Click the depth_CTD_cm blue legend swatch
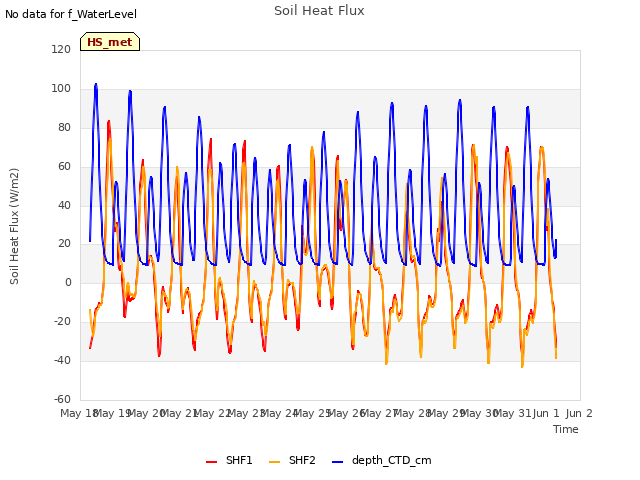 pos(338,462)
